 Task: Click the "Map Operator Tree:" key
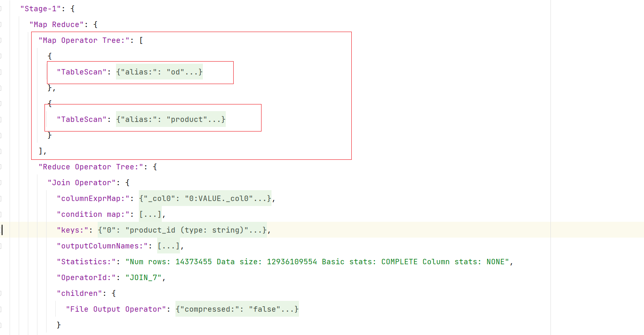[84, 40]
